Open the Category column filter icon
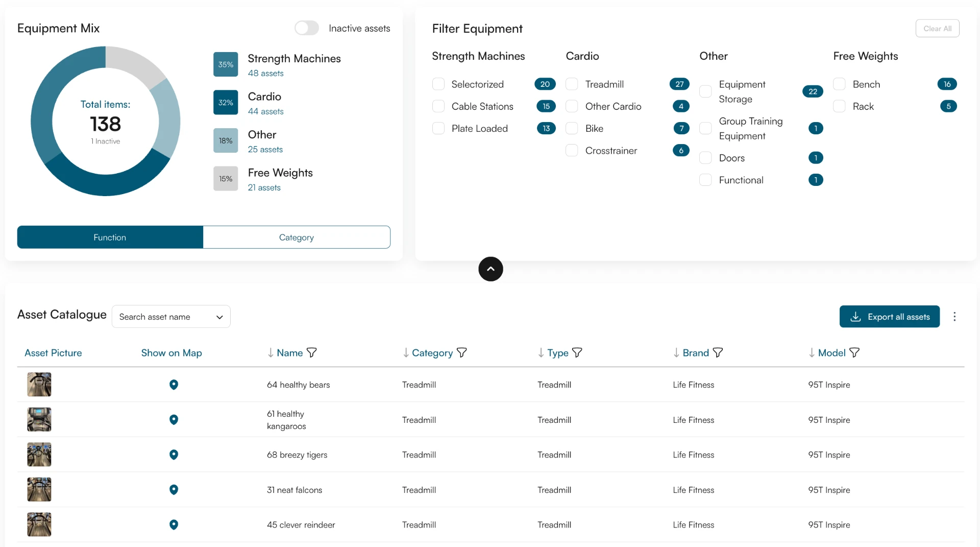 (461, 352)
